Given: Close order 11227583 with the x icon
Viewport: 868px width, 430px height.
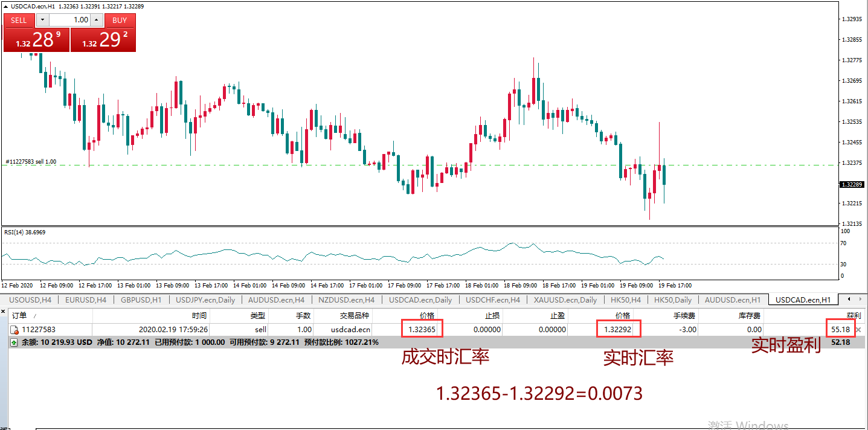Looking at the screenshot, I should tap(858, 330).
